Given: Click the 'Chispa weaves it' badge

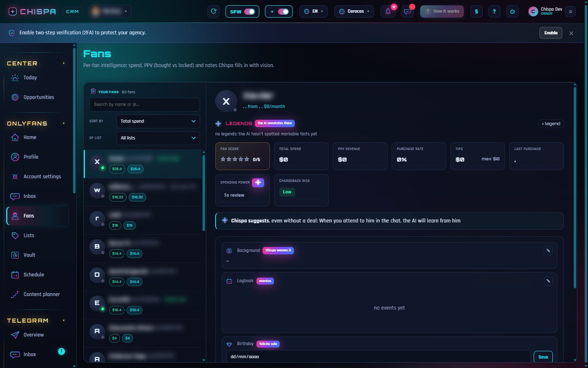Looking at the screenshot, I should click(278, 250).
